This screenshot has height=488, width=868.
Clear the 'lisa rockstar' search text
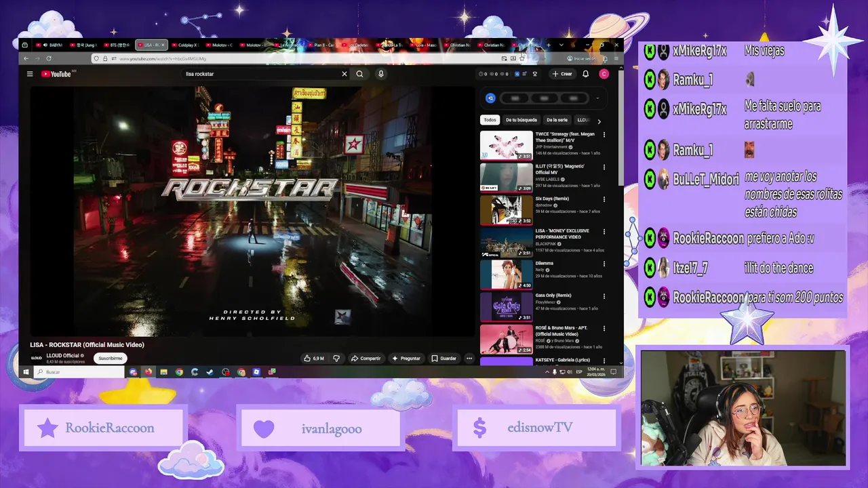click(344, 74)
